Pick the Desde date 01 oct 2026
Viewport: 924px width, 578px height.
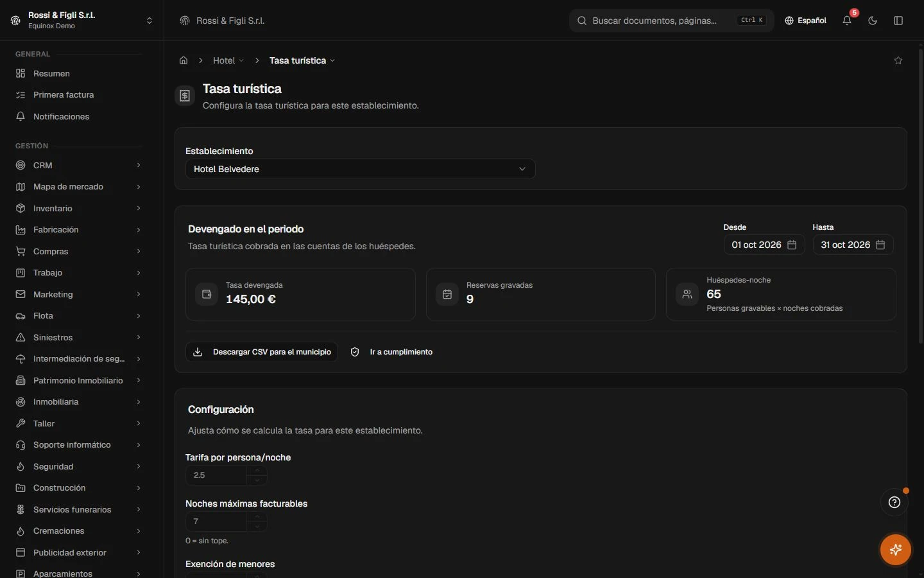tap(764, 245)
